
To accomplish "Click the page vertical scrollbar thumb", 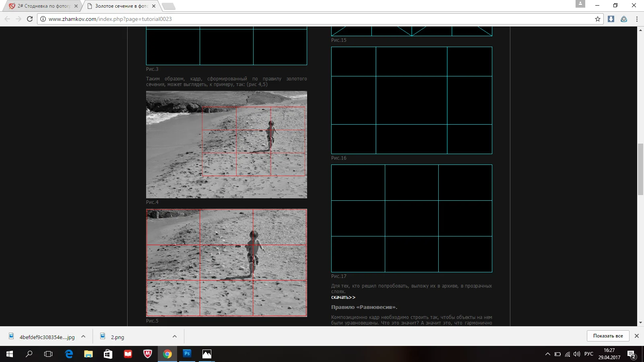I will pyautogui.click(x=640, y=169).
